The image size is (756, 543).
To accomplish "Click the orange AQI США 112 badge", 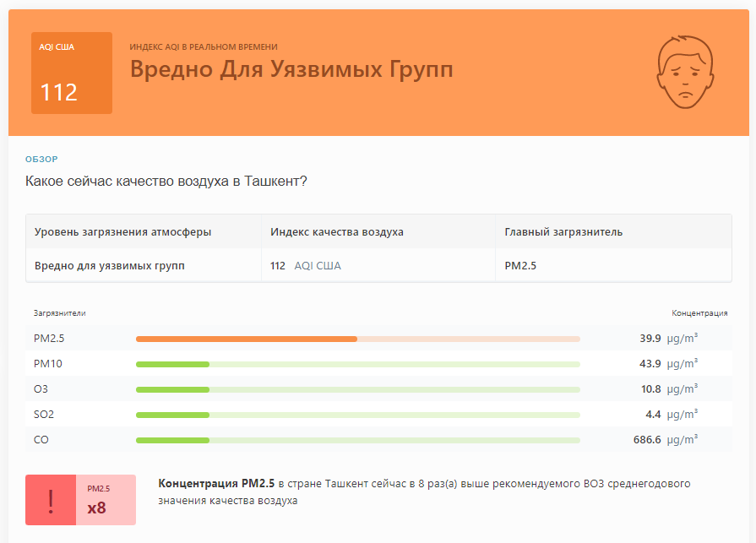I will (x=72, y=73).
